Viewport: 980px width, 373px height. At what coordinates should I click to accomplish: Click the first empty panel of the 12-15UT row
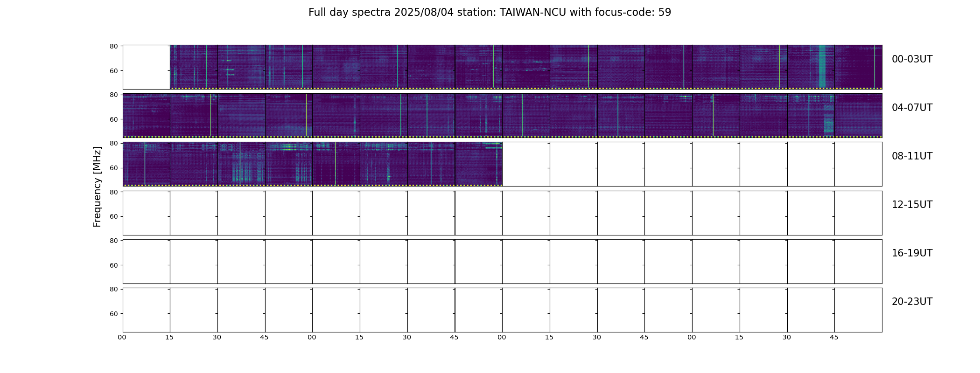(x=147, y=213)
